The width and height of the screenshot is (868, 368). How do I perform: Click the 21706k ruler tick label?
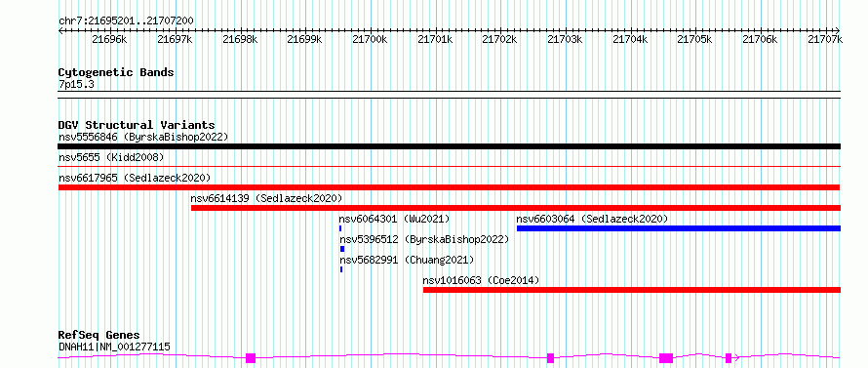(x=760, y=39)
